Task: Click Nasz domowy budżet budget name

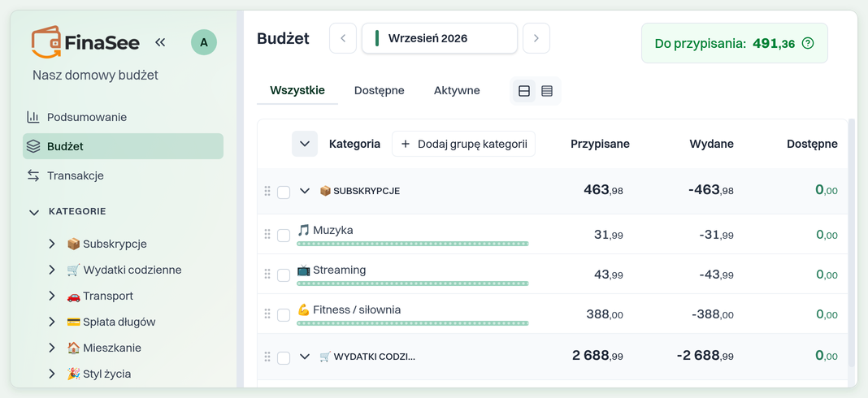Action: click(x=95, y=76)
